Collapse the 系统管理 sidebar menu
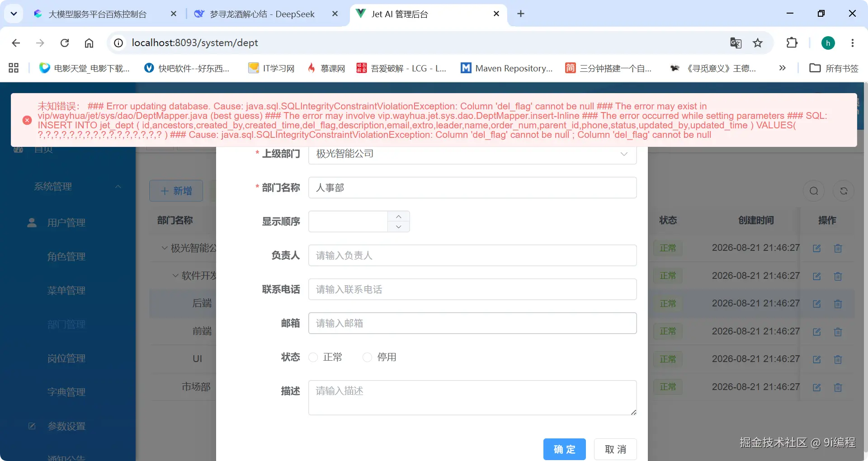868x461 pixels. click(x=68, y=186)
